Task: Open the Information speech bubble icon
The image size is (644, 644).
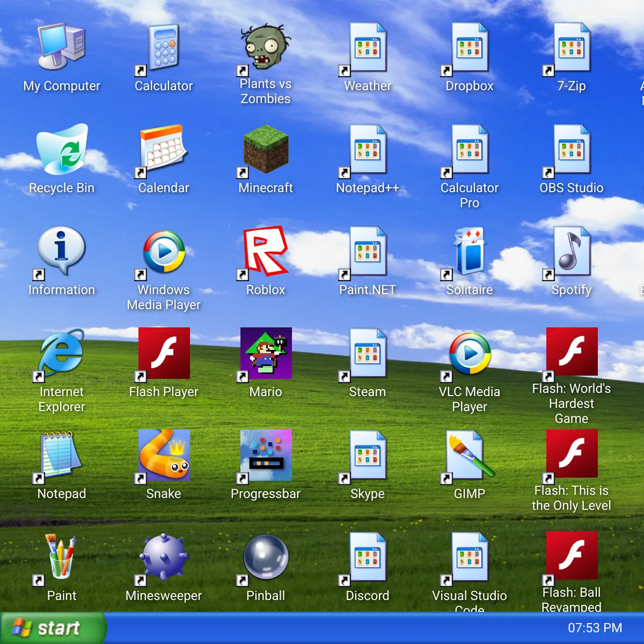Action: [x=62, y=251]
